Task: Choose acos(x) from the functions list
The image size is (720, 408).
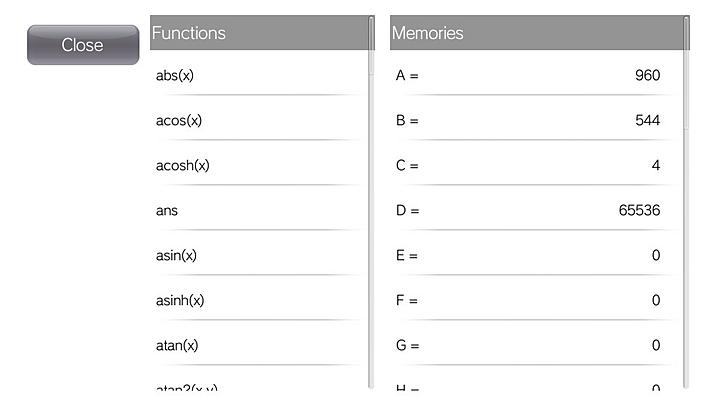Action: [258, 120]
